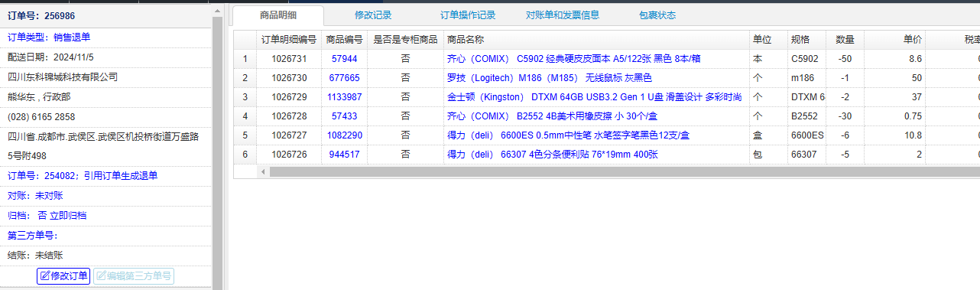Open the 包裹状态 tab

(657, 15)
